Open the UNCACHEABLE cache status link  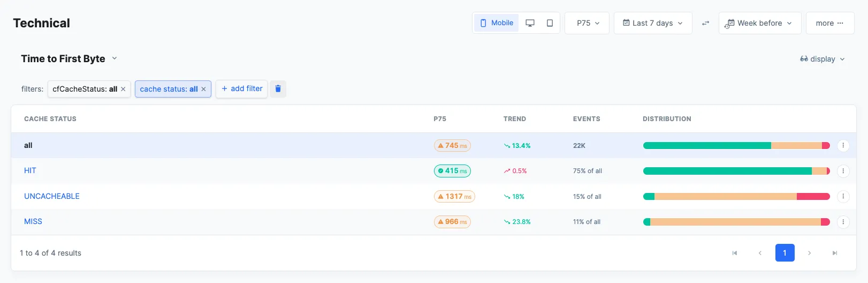pos(52,196)
